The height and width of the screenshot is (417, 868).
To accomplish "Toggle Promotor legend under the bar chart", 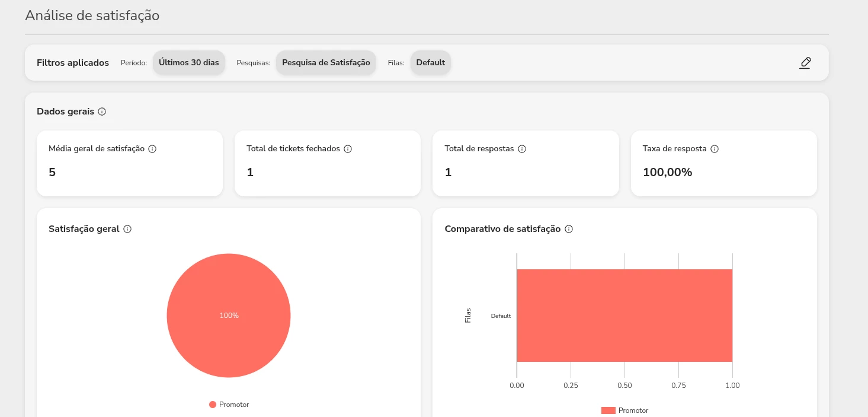I will 625,410.
